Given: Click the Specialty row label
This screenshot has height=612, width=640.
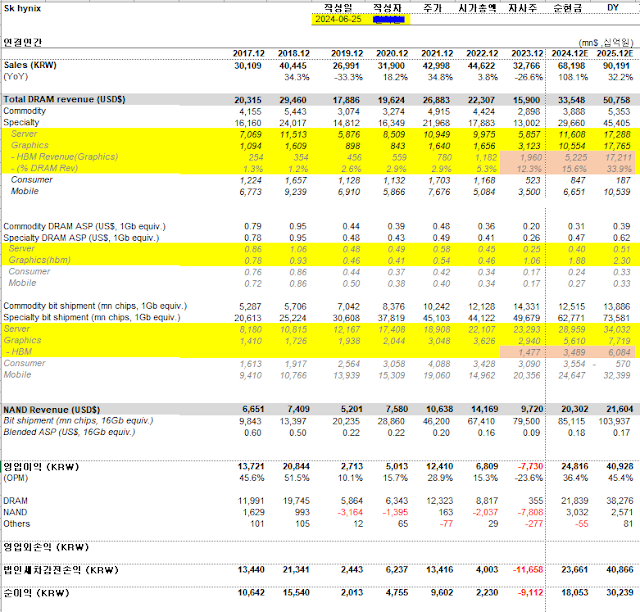Looking at the screenshot, I should coord(21,122).
